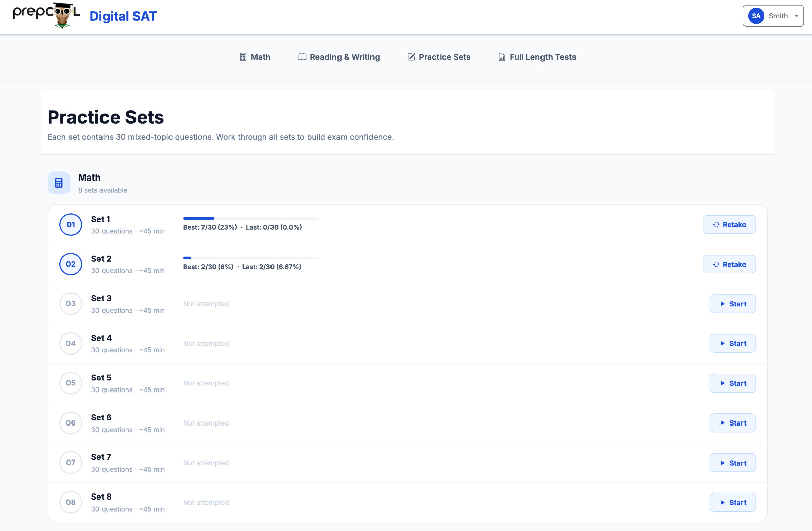Click the 'Set 1' title text
The image size is (812, 531).
(x=100, y=219)
